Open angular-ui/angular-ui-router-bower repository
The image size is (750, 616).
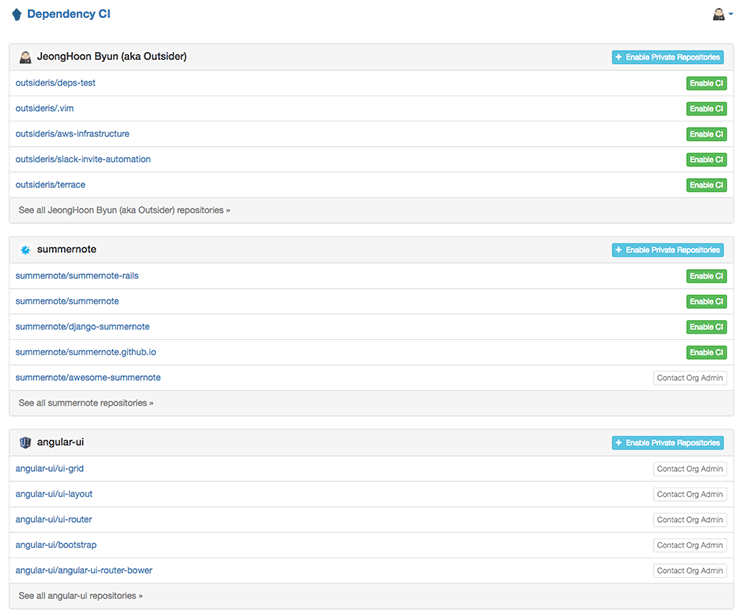tap(84, 570)
